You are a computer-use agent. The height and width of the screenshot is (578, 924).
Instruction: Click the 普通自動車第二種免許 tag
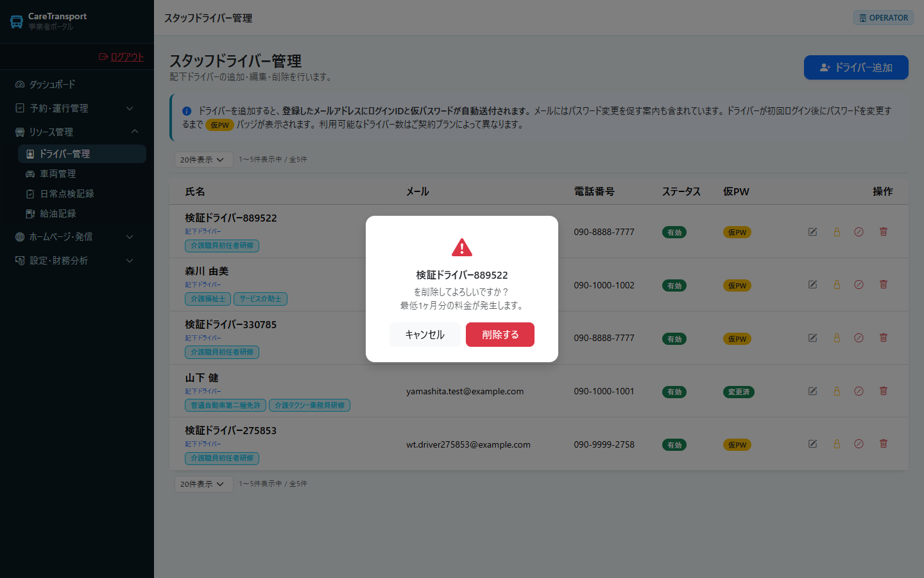226,405
